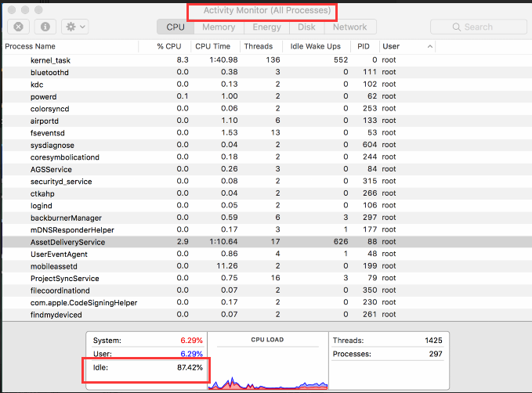
Task: Switch to the Energy tab
Action: point(266,27)
